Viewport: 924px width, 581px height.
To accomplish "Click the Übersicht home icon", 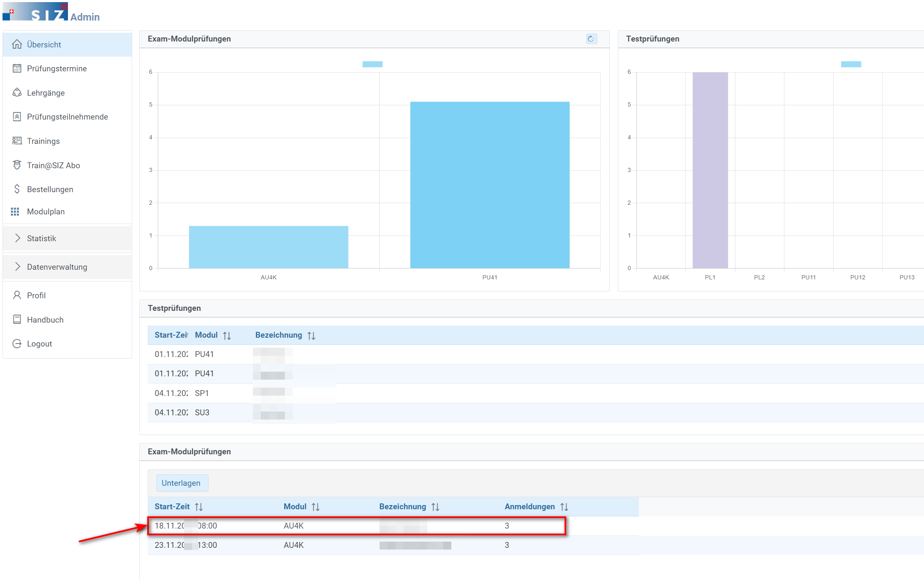I will [17, 44].
